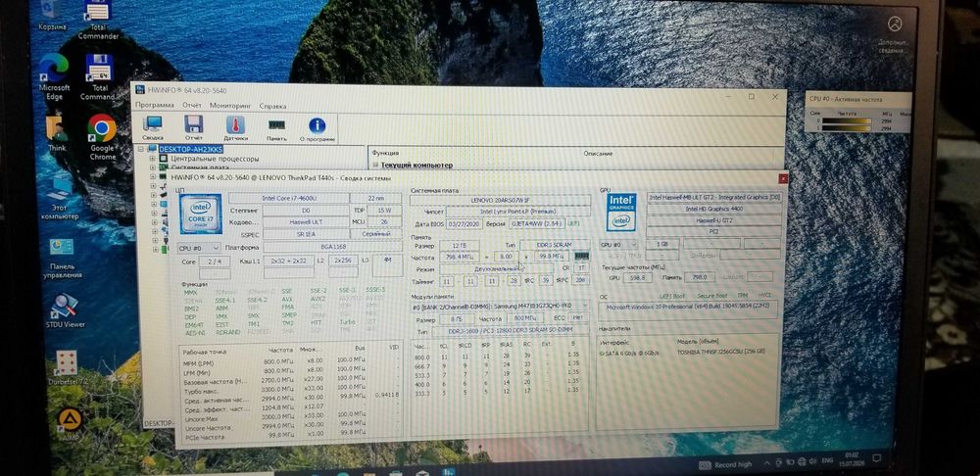The height and width of the screenshot is (476, 980).
Task: Click the Двухканальный memory mode field
Action: coord(497,268)
